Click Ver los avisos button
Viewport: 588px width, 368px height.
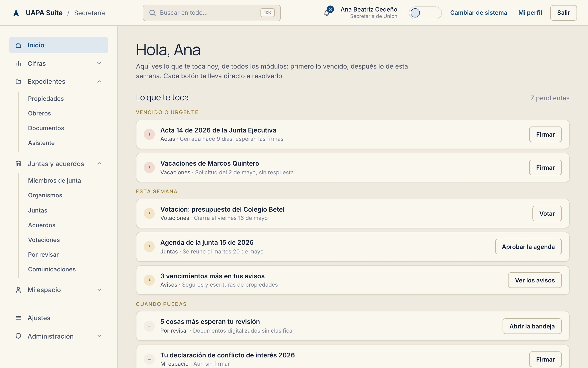point(535,280)
